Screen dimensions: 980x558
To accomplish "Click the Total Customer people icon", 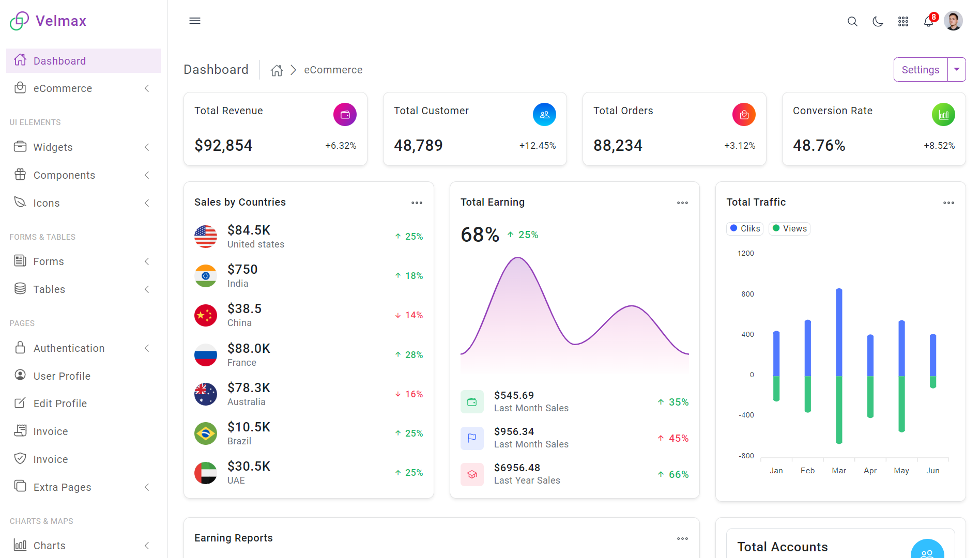I will click(544, 115).
